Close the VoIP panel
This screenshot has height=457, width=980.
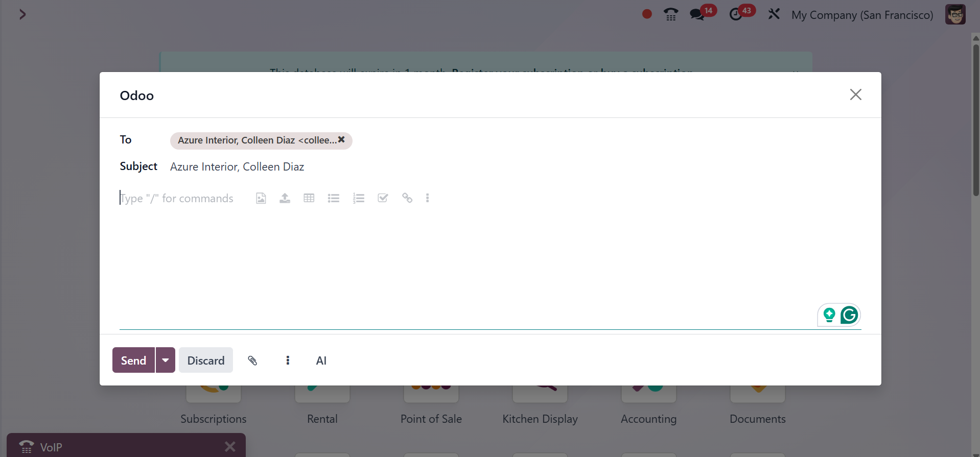(230, 447)
